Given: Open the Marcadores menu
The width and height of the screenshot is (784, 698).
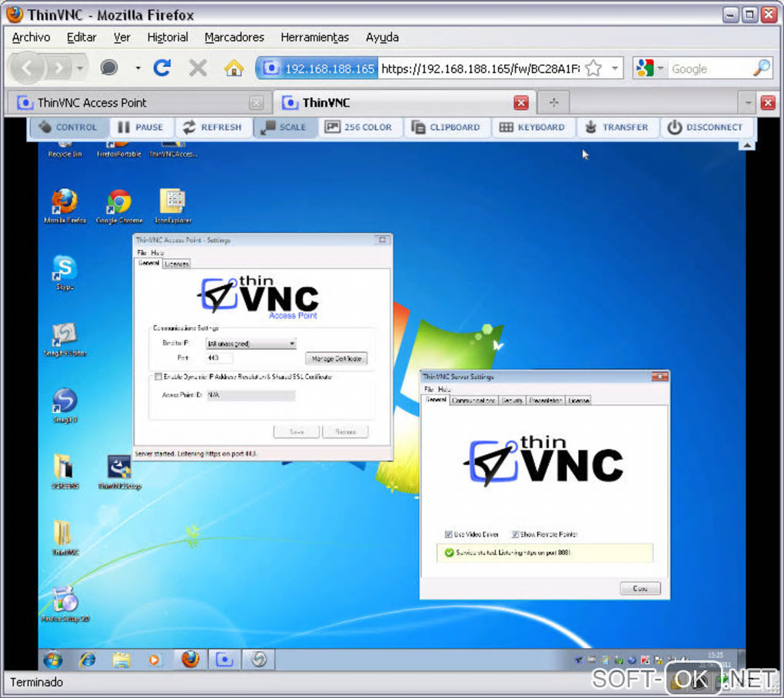Looking at the screenshot, I should pyautogui.click(x=234, y=38).
